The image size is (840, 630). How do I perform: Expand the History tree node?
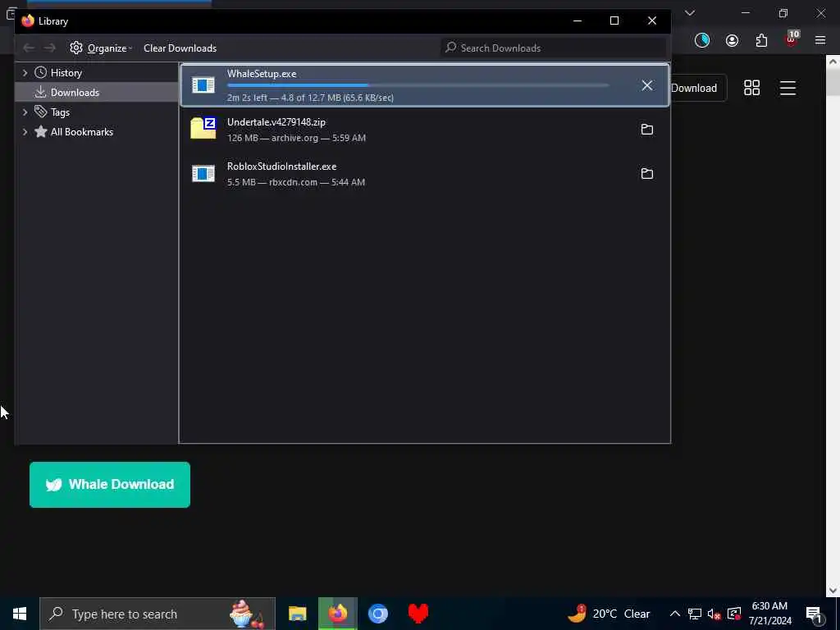click(25, 72)
